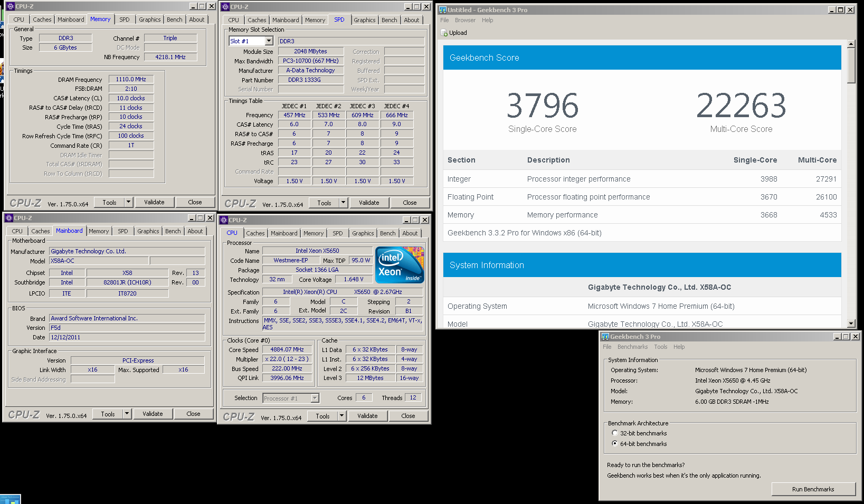
Task: Click the Geekbench title bar icon in Untitled window
Action: click(x=443, y=9)
